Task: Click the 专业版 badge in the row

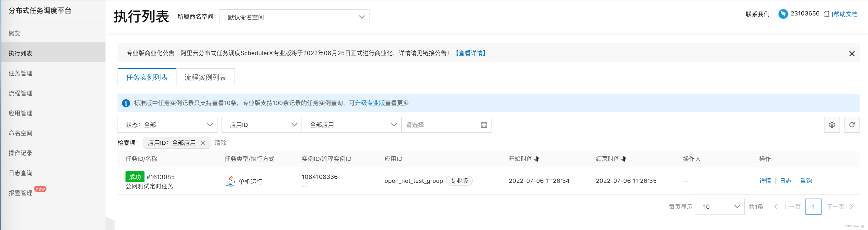Action: [459, 181]
